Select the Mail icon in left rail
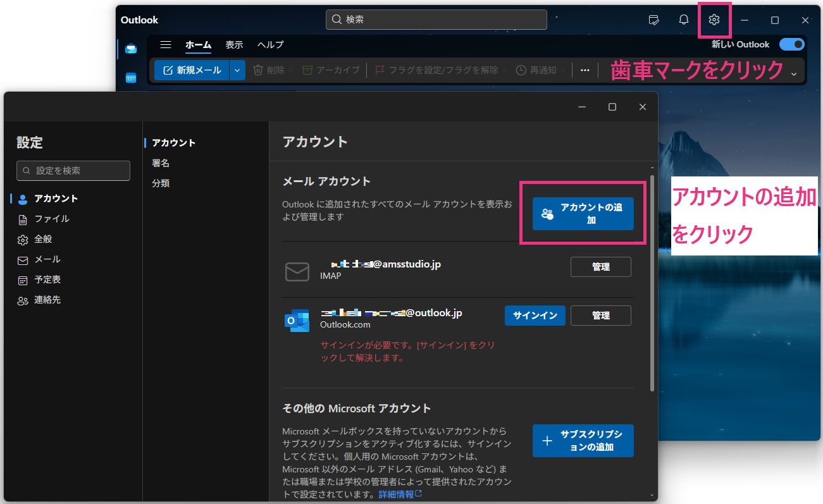Image resolution: width=823 pixels, height=504 pixels. click(131, 49)
